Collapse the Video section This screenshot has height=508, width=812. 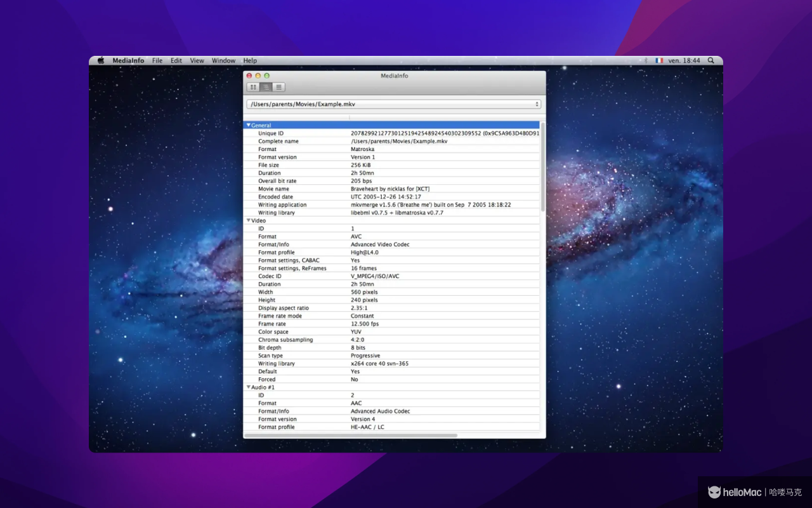(249, 220)
